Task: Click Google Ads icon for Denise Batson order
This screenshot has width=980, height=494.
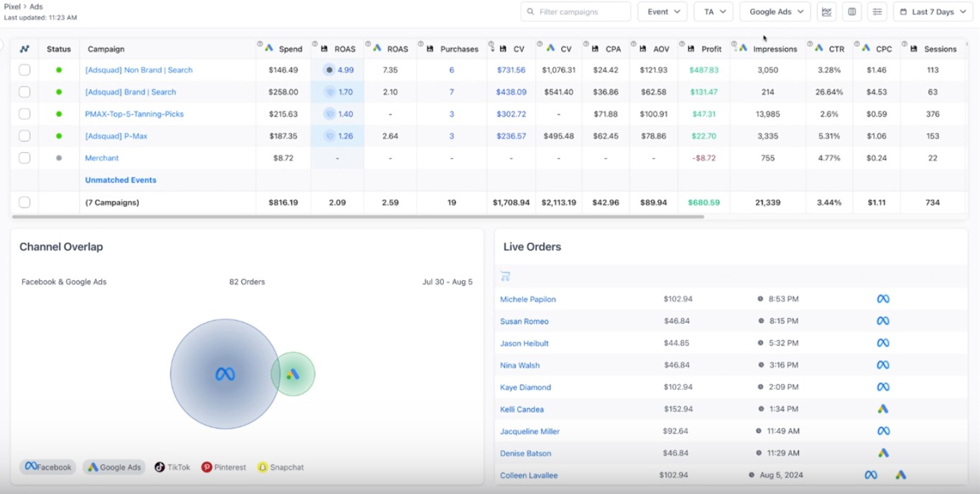Action: pos(883,453)
